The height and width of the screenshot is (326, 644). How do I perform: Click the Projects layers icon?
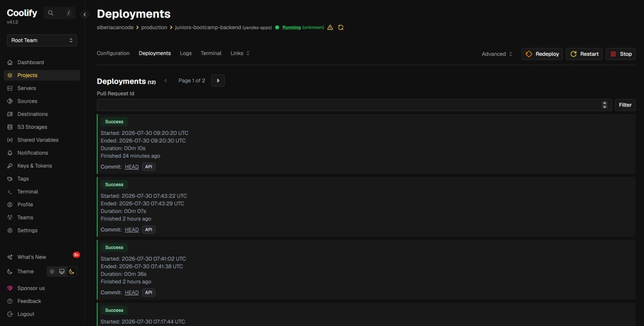click(x=10, y=75)
